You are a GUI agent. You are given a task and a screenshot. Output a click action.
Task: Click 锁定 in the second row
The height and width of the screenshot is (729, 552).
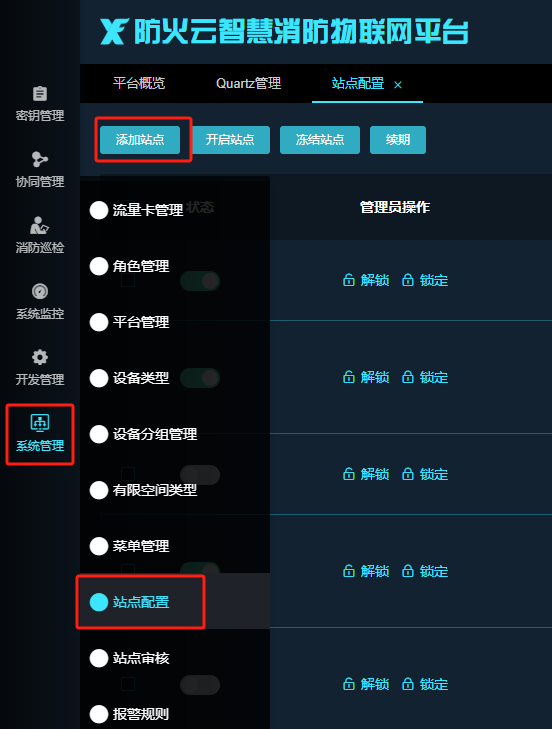pos(425,377)
